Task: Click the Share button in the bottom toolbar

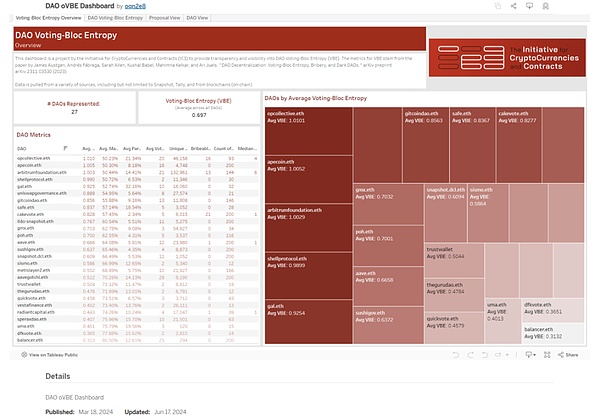Action: pos(568,355)
